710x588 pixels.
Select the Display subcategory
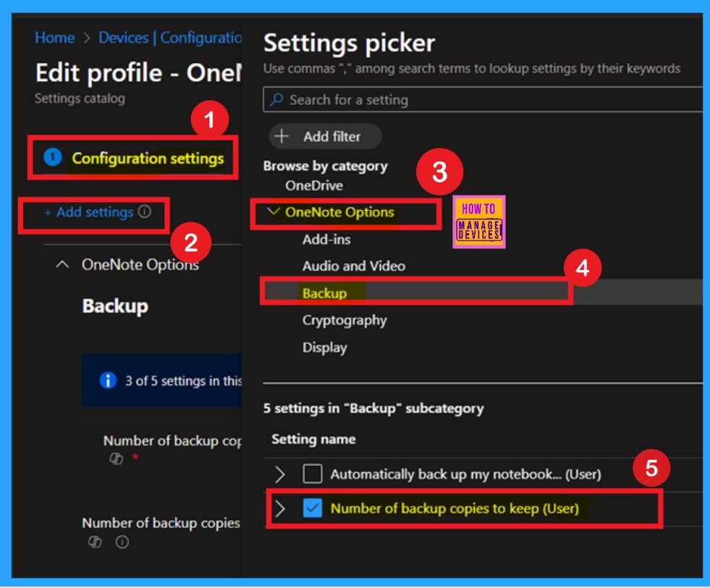pyautogui.click(x=325, y=348)
